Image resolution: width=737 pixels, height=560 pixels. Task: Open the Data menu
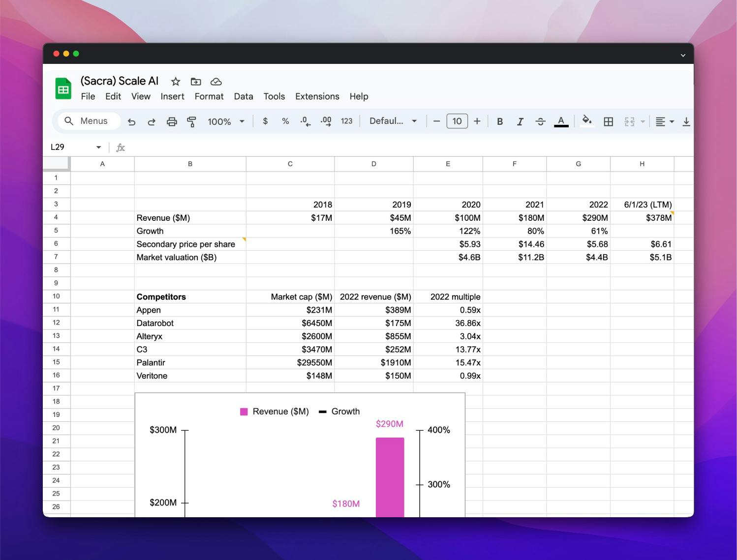[244, 96]
